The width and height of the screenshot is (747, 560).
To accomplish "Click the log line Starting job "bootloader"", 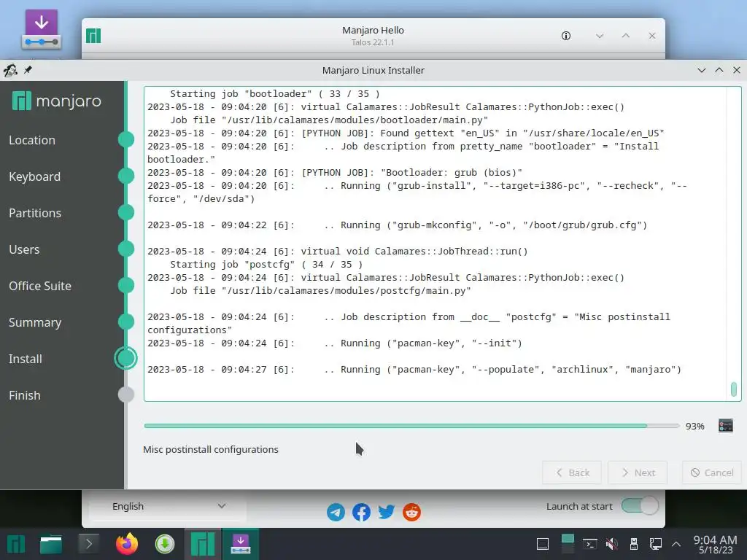I will point(275,94).
